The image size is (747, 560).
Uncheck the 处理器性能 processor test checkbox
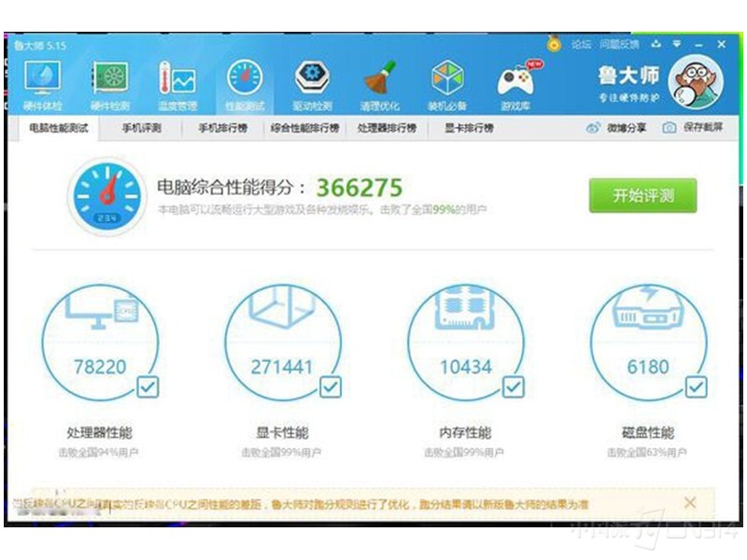coord(148,386)
